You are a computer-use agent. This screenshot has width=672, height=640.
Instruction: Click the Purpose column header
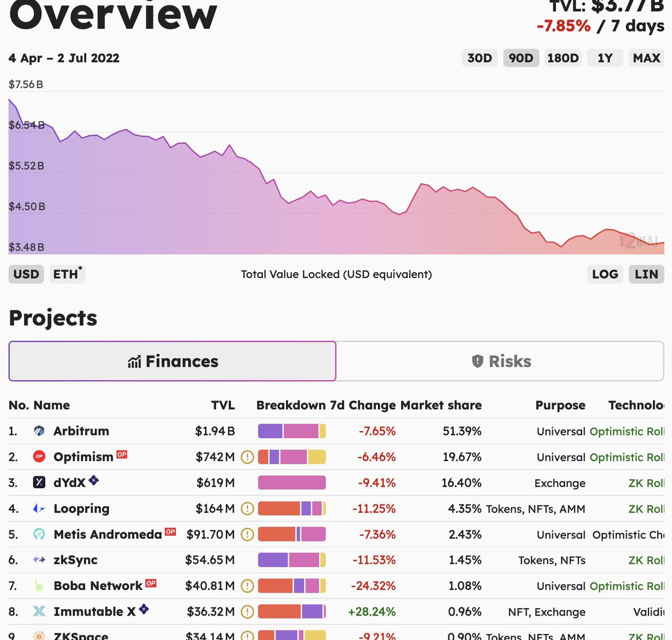560,405
